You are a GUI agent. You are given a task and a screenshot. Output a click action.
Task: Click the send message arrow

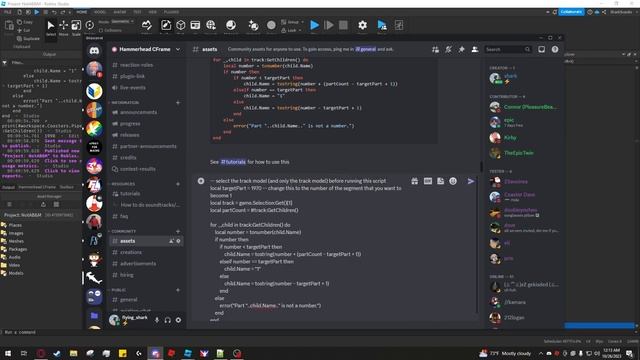[471, 181]
